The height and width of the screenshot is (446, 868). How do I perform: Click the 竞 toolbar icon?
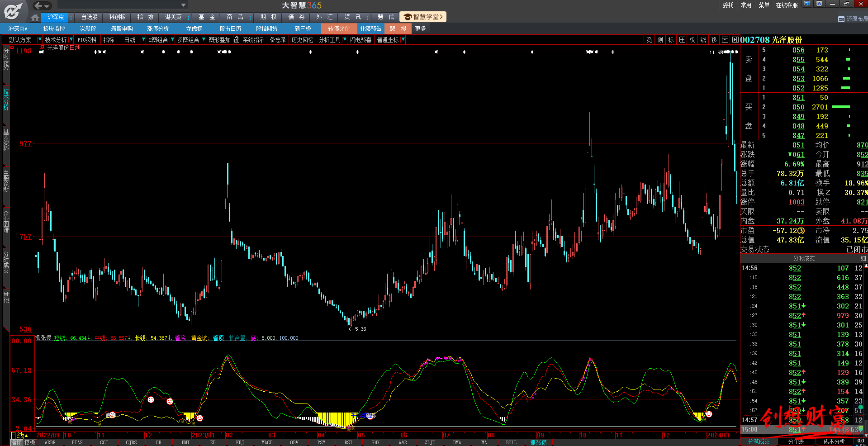[x=649, y=40]
